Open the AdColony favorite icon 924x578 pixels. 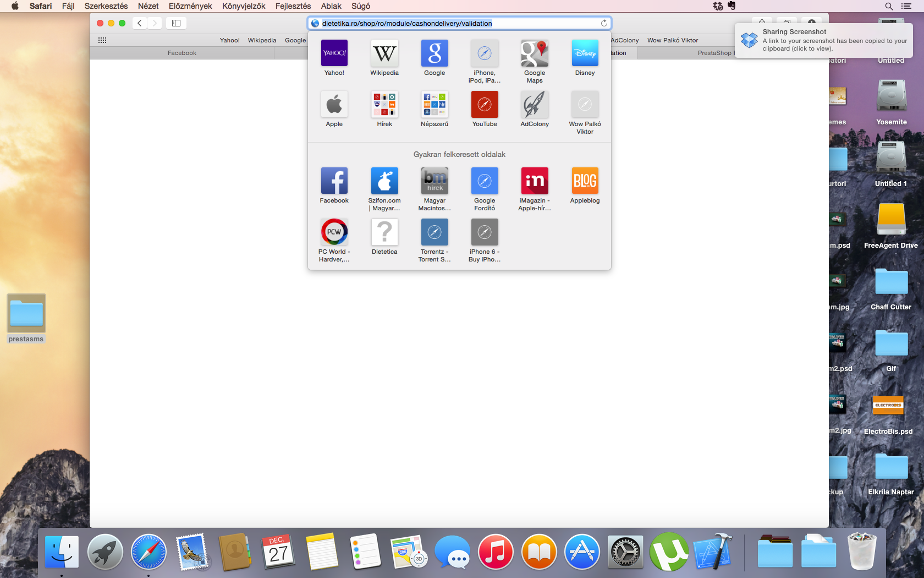(535, 104)
